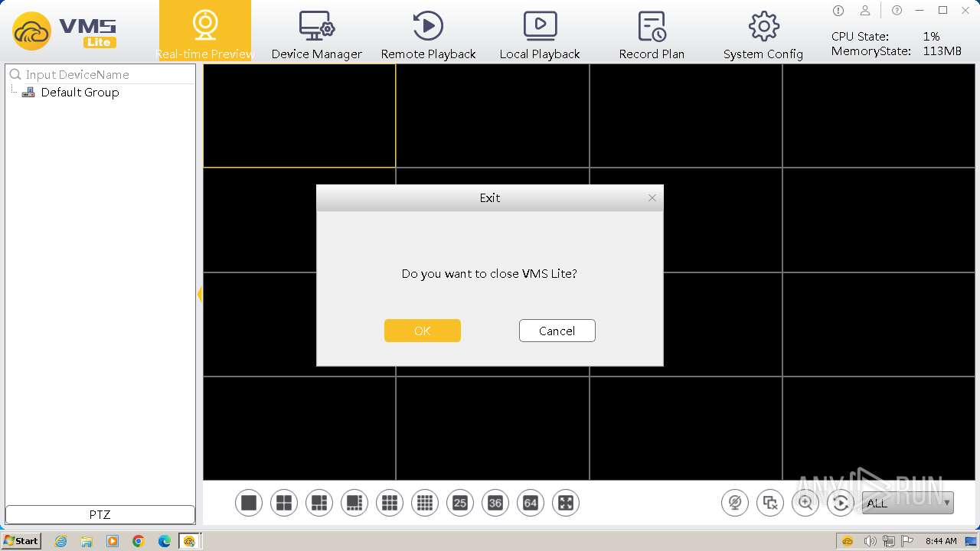Open Internet Explorer from taskbar
The width and height of the screenshot is (980, 551).
click(60, 541)
